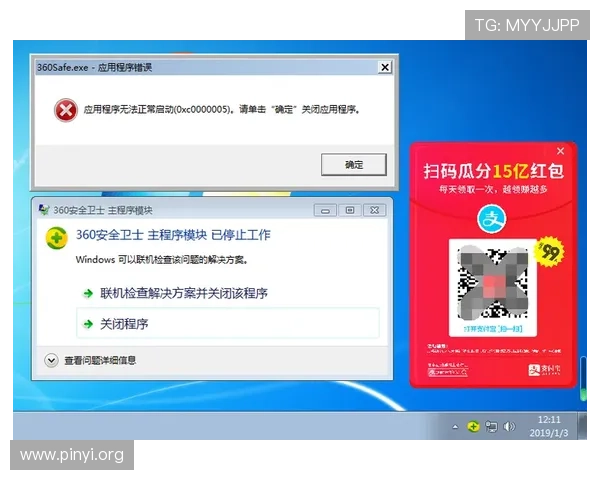Open volume speaker tray icon

click(x=509, y=426)
